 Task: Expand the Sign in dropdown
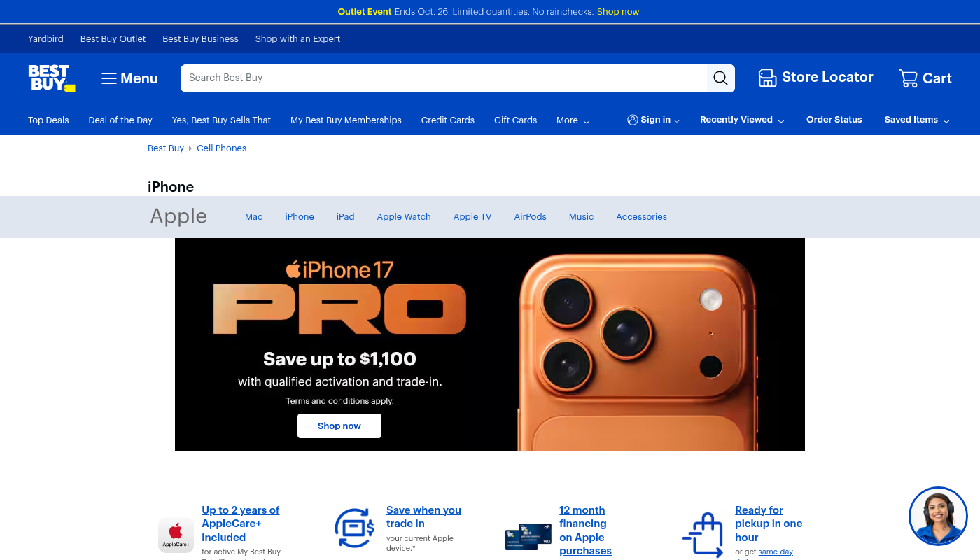pos(654,120)
